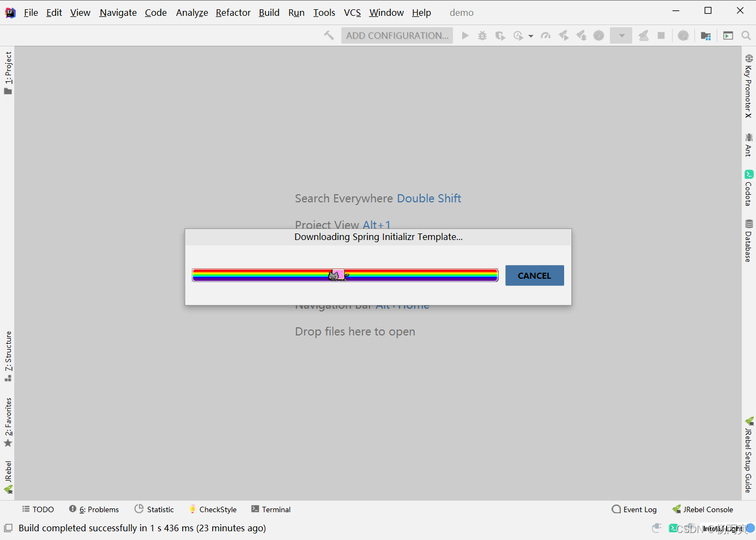
Task: Open the 6: Problems tool window
Action: [94, 509]
